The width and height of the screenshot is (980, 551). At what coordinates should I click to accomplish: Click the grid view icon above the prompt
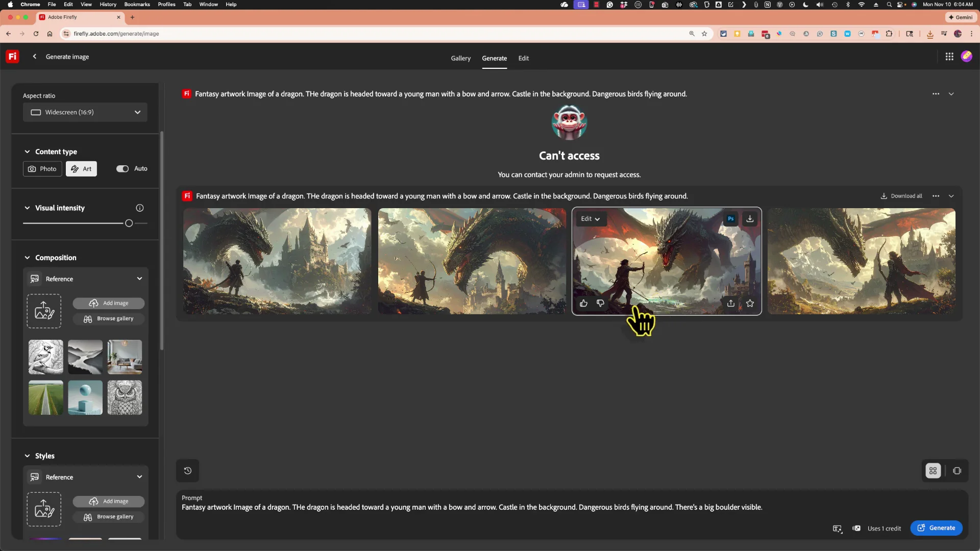pos(933,470)
